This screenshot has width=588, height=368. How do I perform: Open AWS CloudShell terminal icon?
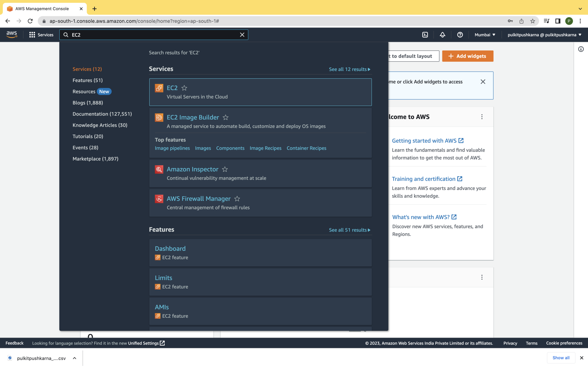[x=425, y=35]
